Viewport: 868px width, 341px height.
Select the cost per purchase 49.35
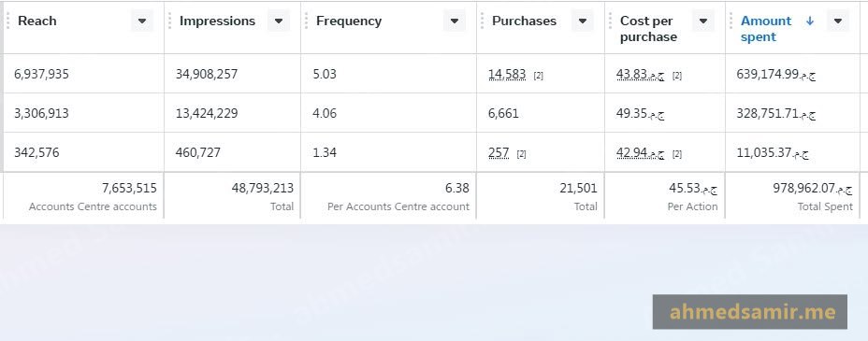pyautogui.click(x=640, y=113)
